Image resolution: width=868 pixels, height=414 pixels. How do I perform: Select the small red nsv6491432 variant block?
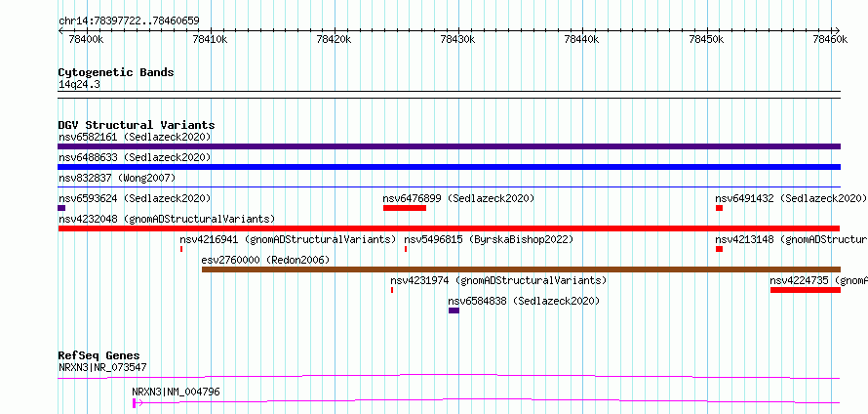(x=719, y=208)
